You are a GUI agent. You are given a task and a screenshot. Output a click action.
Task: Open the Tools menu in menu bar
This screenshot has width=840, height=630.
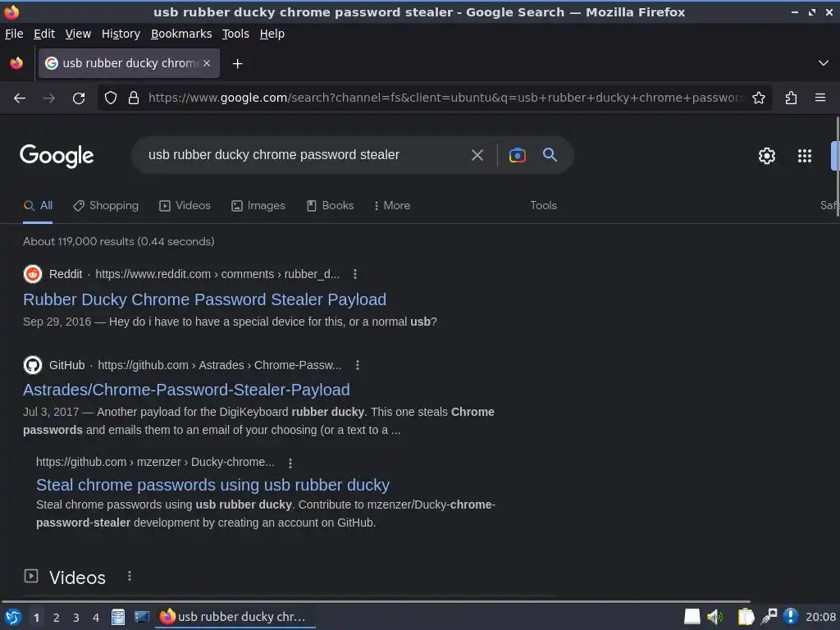235,34
